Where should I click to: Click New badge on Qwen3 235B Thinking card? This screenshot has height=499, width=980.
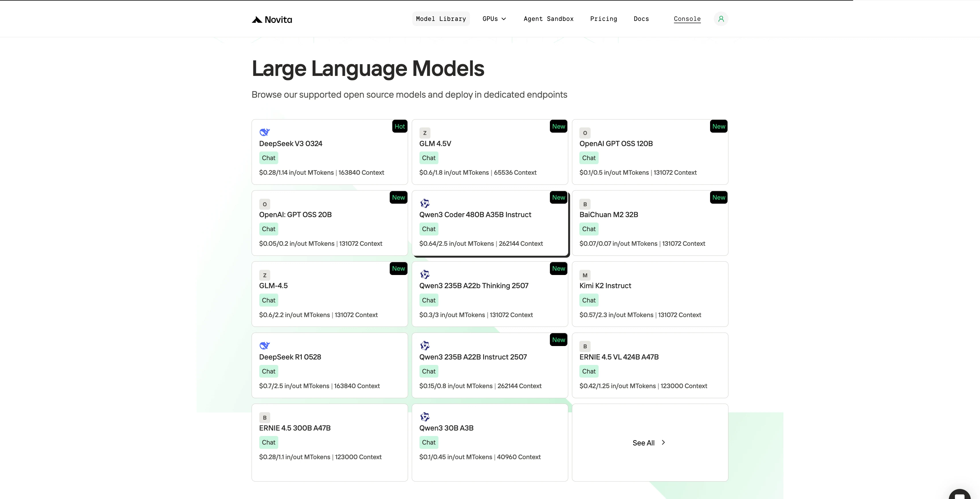(x=558, y=268)
